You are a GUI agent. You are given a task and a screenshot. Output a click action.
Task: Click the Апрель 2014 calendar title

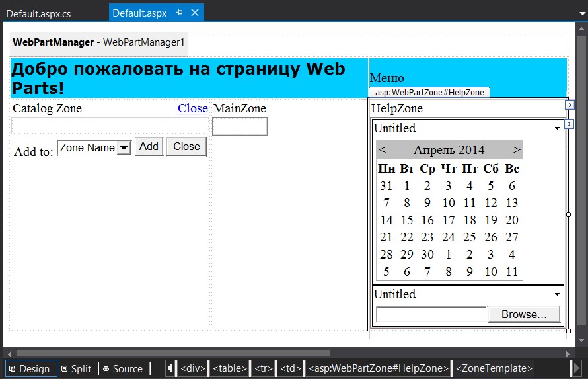449,150
